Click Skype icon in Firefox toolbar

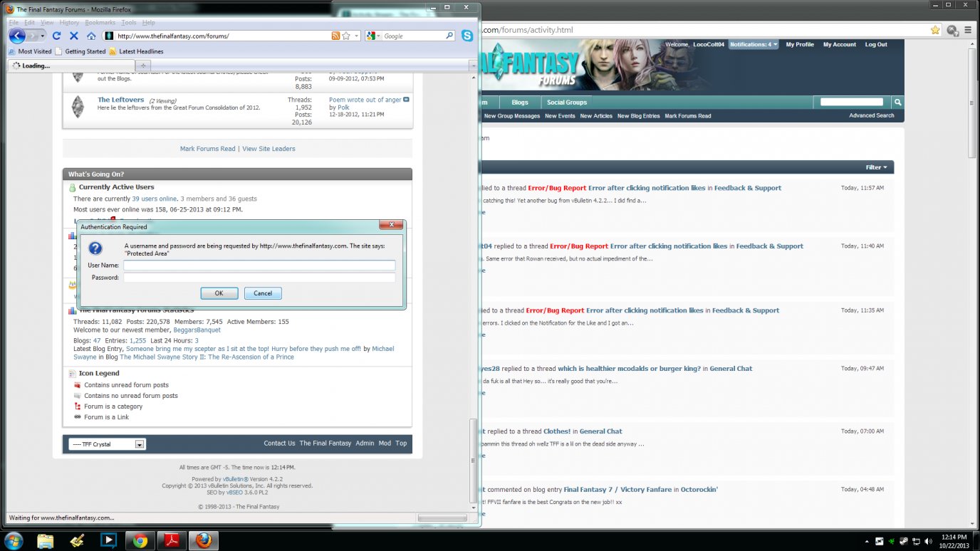[x=467, y=36]
